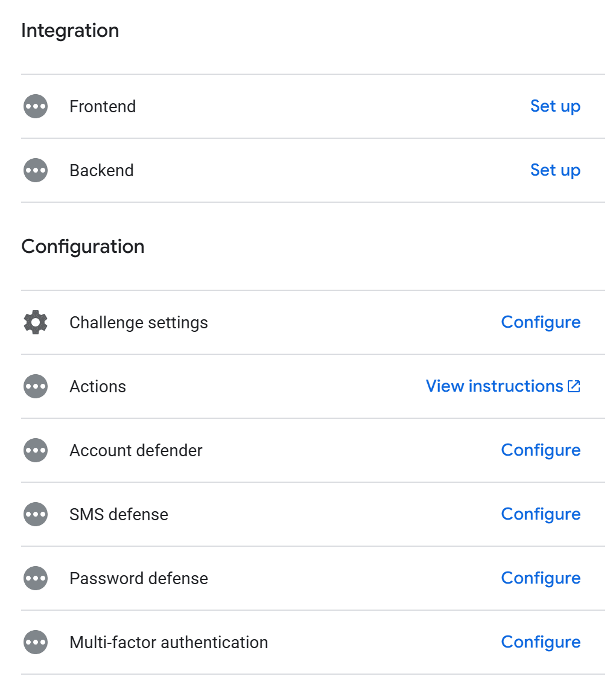This screenshot has width=616, height=688.
Task: Set up the Backend integration
Action: click(x=555, y=171)
